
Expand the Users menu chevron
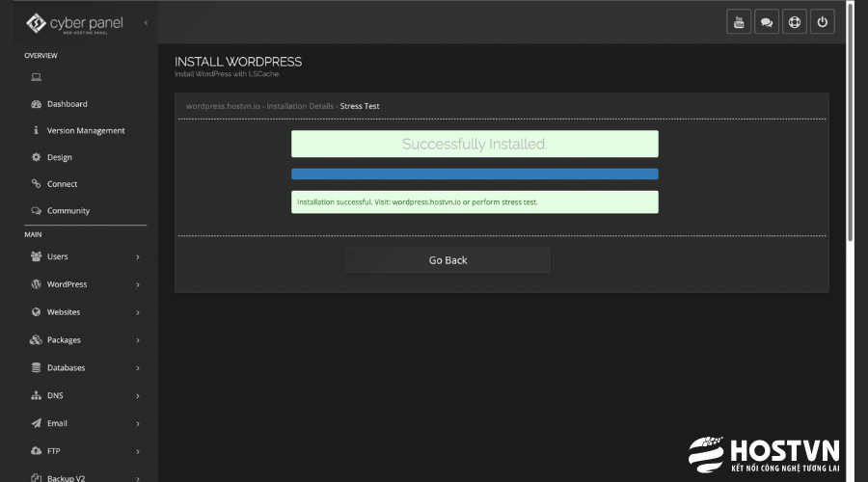pos(138,256)
